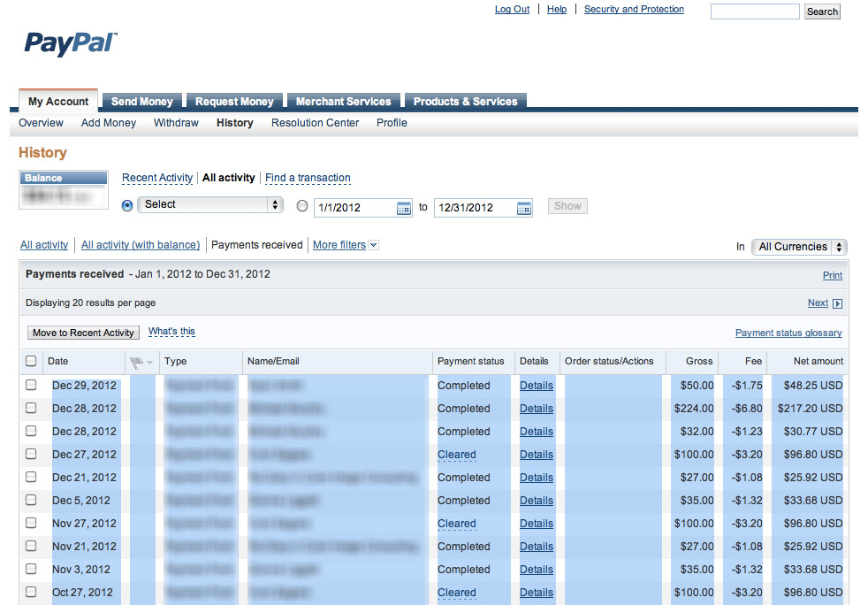Tick the select-all checkbox in table header

click(31, 361)
